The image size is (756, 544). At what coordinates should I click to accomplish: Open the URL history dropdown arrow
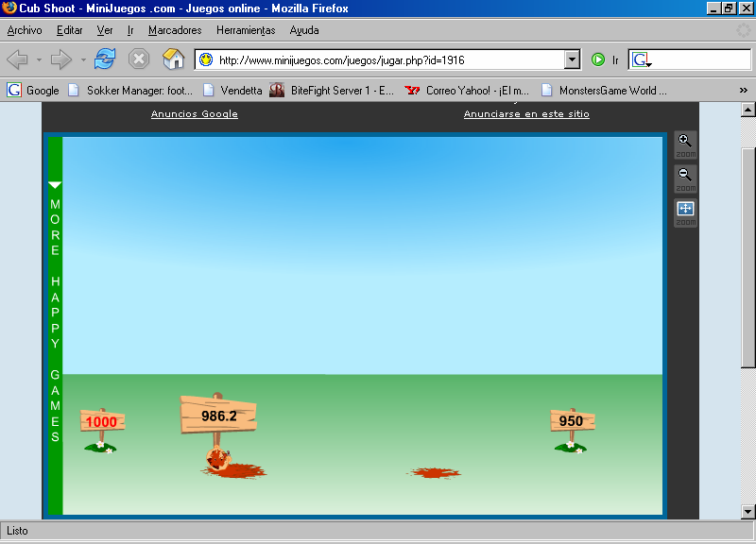coord(572,59)
